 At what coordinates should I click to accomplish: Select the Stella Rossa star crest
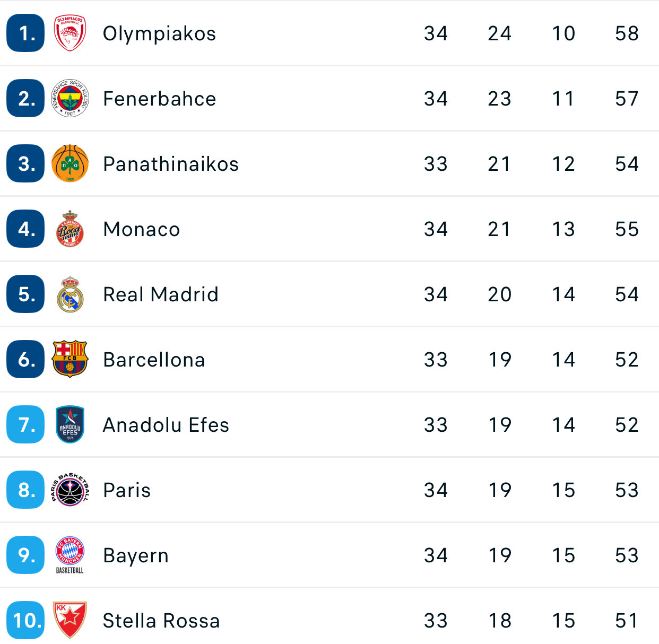tap(70, 620)
